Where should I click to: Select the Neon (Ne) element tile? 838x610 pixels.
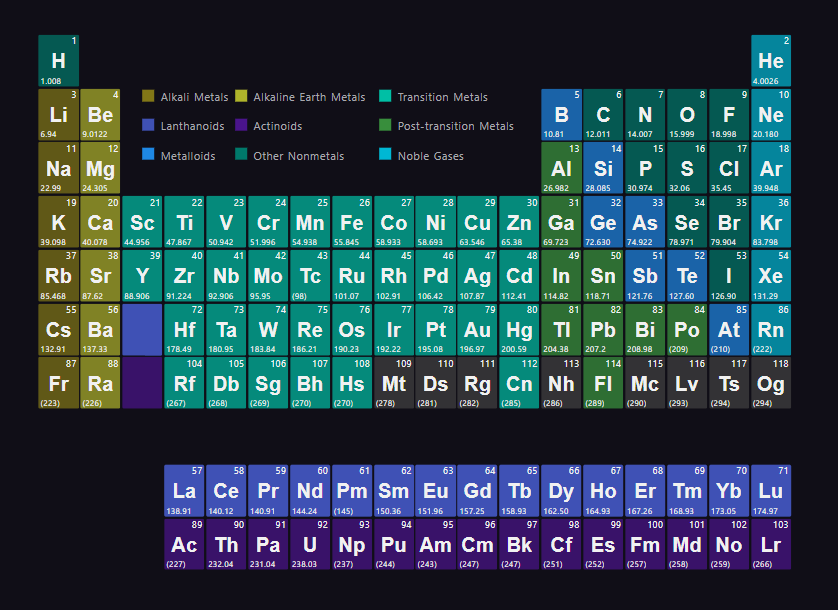pos(771,114)
